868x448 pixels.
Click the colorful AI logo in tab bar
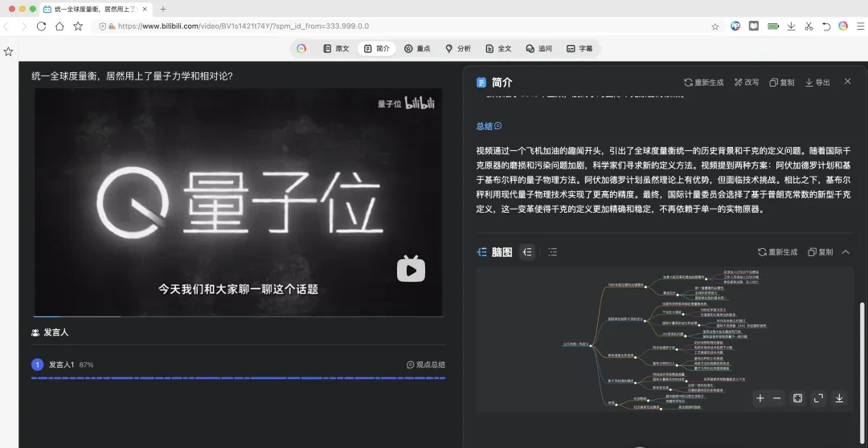tap(301, 49)
